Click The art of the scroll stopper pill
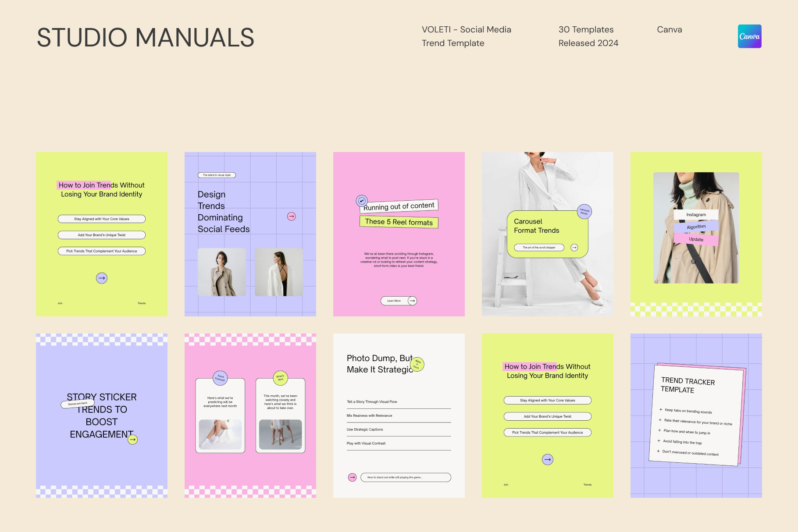 [x=539, y=248]
